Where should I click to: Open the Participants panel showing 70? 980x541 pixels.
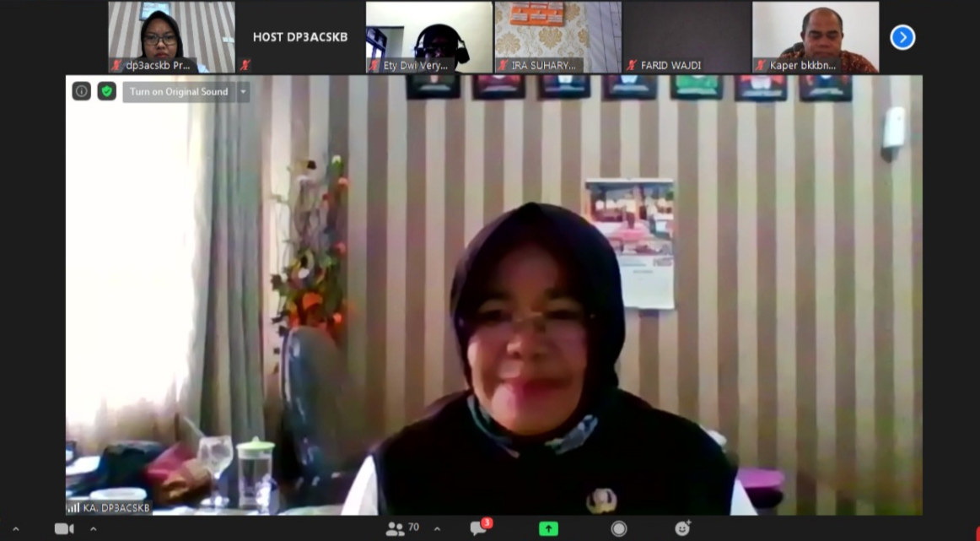tap(402, 528)
